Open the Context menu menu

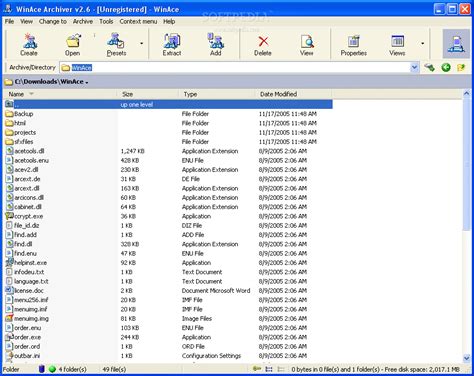pos(138,21)
